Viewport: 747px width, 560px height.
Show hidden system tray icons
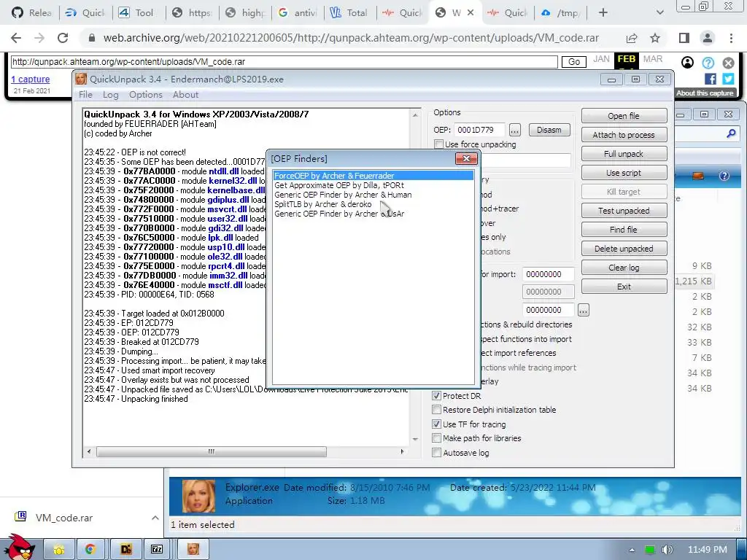click(x=632, y=550)
